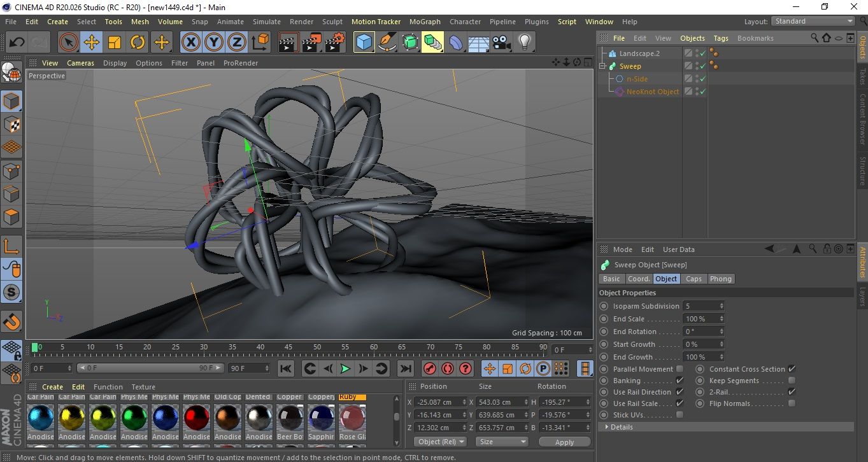Play the animation forward

(345, 368)
